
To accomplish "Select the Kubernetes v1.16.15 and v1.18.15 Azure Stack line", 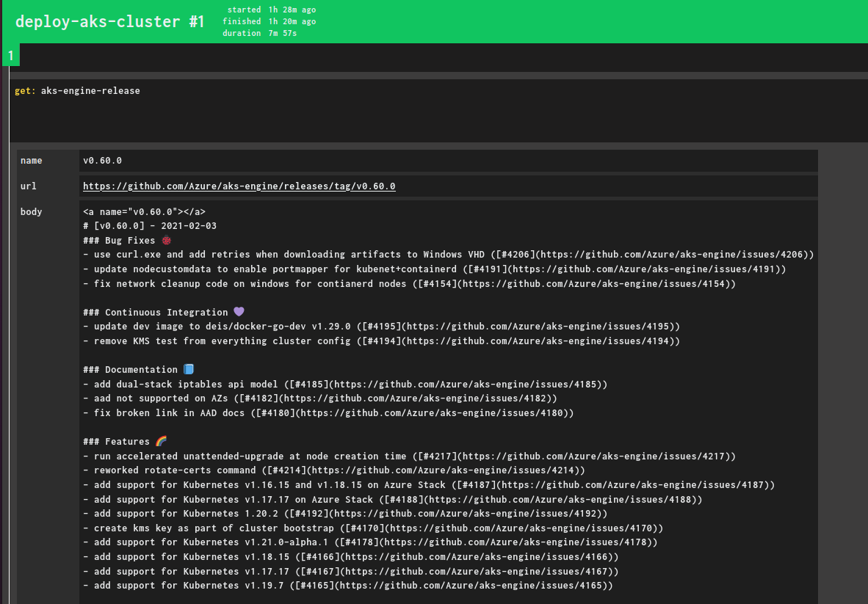I will pos(429,484).
